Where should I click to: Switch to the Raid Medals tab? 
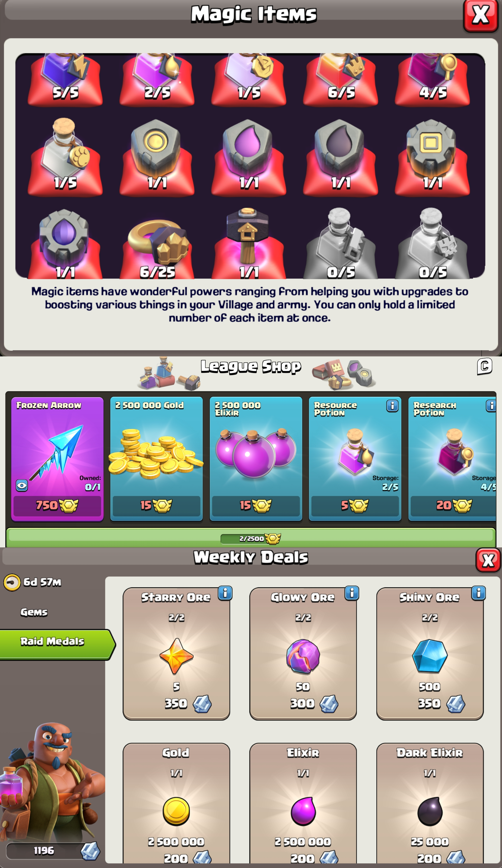[57, 641]
